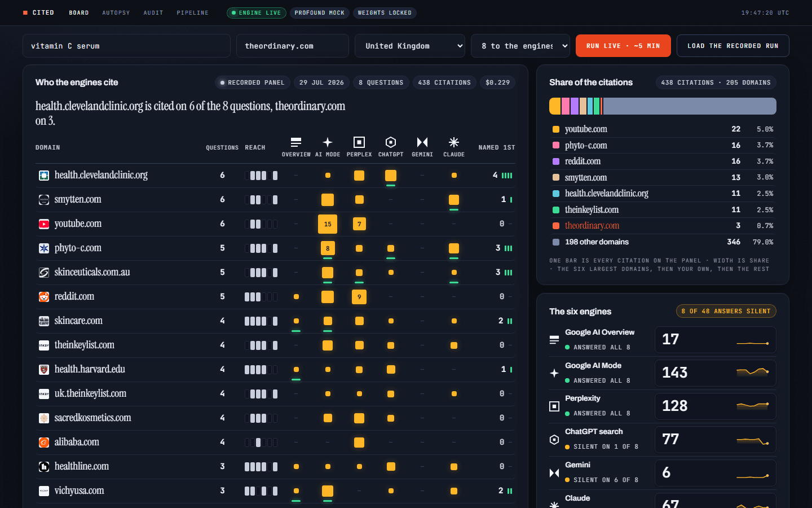
Task: Click the skinceuticals.com.au row favicon
Action: click(x=44, y=273)
